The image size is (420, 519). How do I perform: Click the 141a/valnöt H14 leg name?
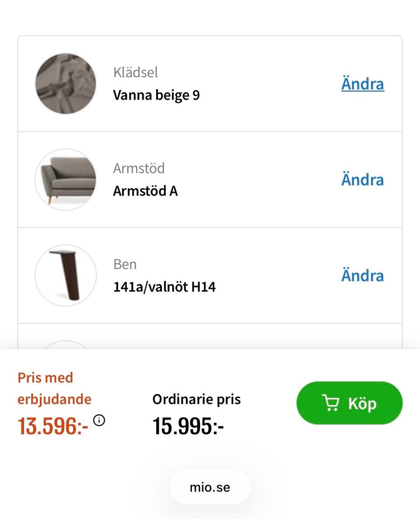click(x=164, y=287)
